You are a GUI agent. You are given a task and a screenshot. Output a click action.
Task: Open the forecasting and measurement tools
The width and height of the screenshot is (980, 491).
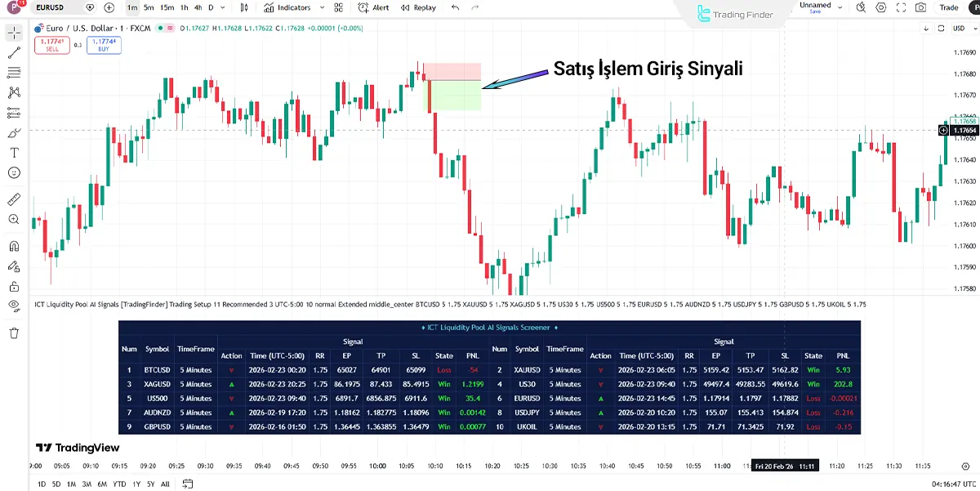14,113
